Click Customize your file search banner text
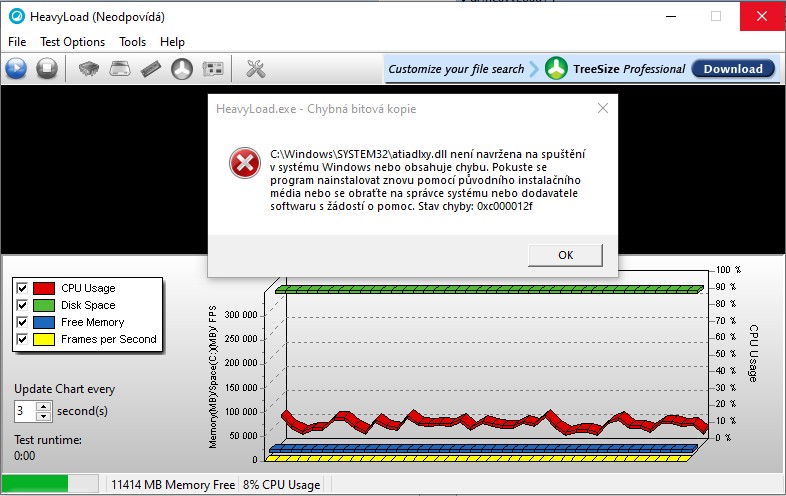786x496 pixels. pyautogui.click(x=456, y=69)
